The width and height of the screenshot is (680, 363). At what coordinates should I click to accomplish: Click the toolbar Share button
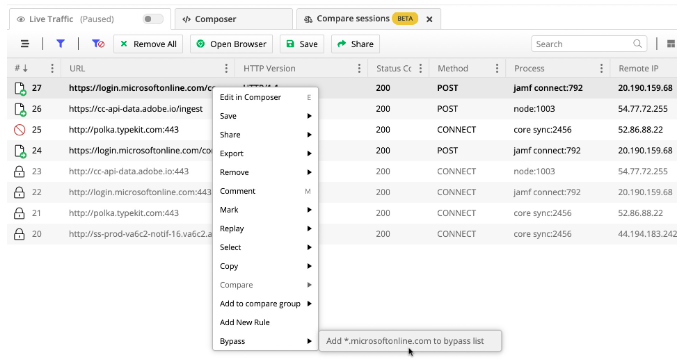point(355,44)
